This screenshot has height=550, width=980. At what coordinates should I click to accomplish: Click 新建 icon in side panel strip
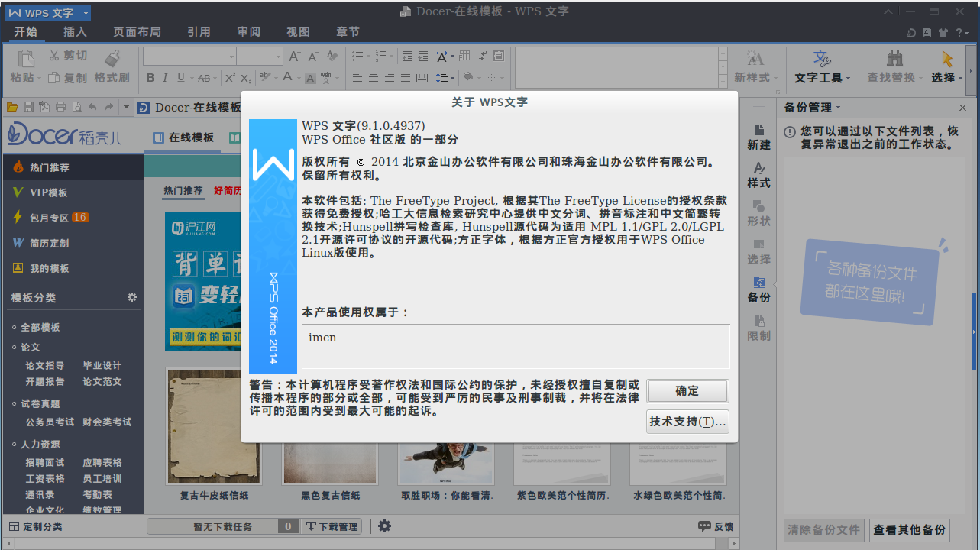758,137
